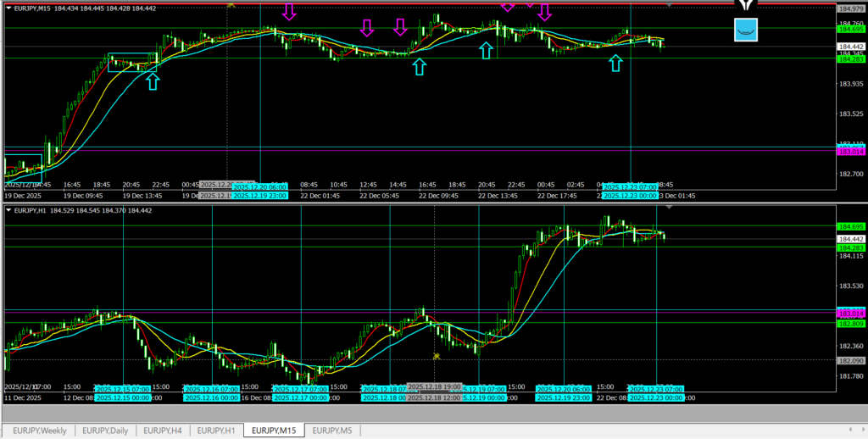Viewport: 868px width, 439px height.
Task: Select the green 182.809 price label
Action: coord(850,324)
